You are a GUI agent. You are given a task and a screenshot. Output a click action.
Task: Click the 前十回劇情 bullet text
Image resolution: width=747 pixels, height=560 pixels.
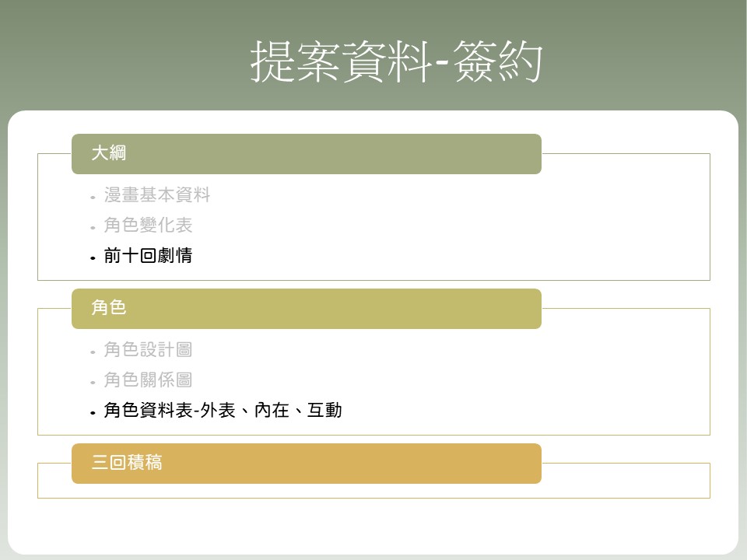click(148, 256)
